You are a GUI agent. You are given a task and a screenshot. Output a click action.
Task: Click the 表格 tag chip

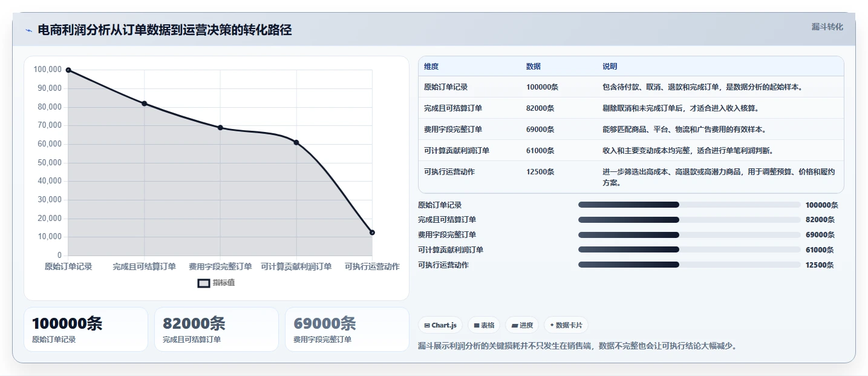coord(483,325)
